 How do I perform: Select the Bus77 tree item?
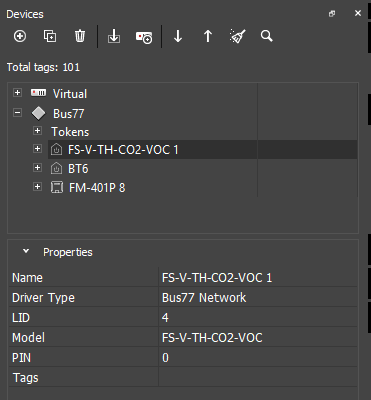69,114
